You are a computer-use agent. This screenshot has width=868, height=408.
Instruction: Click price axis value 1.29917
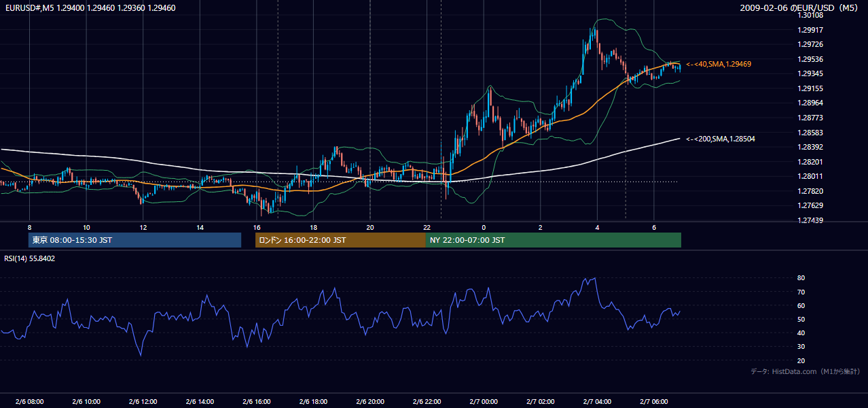tap(810, 30)
